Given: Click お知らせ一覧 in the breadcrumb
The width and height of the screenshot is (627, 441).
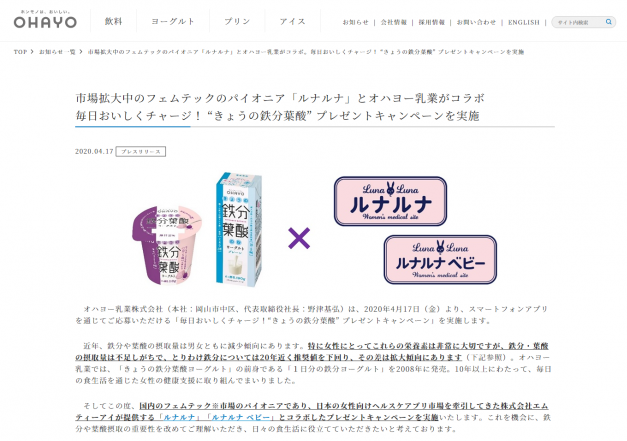Looking at the screenshot, I should click(57, 52).
